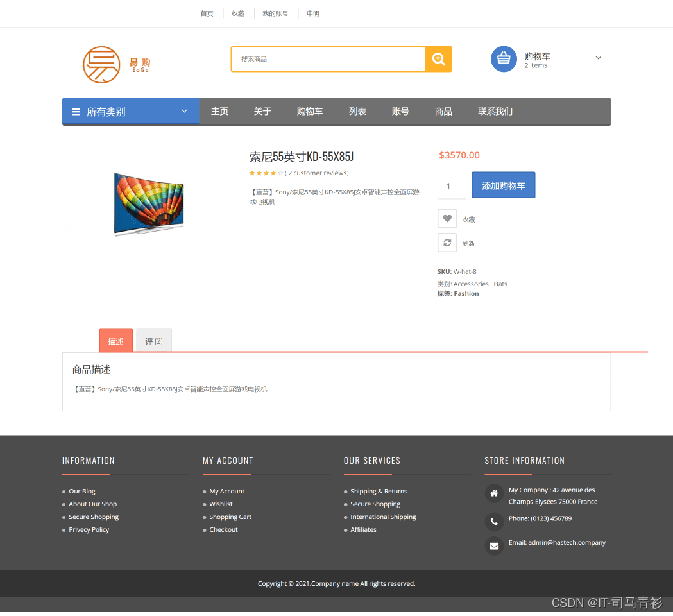Open 联系我们 in the navigation bar
673x616 pixels.
(x=495, y=112)
